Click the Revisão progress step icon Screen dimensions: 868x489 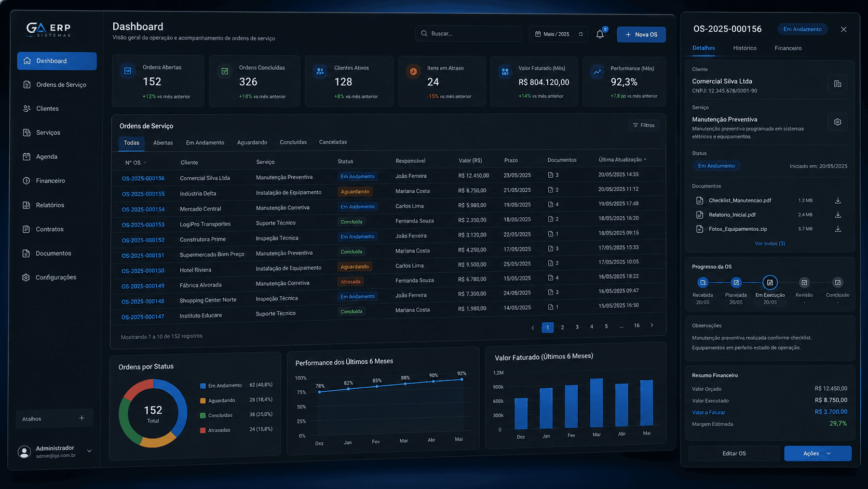804,283
